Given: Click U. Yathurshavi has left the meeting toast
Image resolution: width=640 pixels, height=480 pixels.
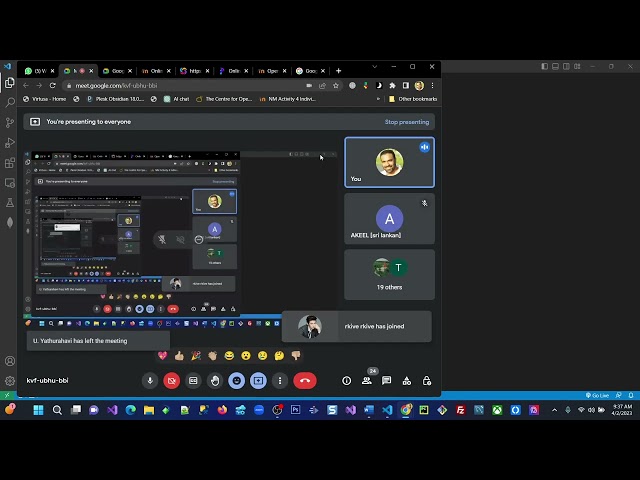Looking at the screenshot, I should click(x=98, y=340).
